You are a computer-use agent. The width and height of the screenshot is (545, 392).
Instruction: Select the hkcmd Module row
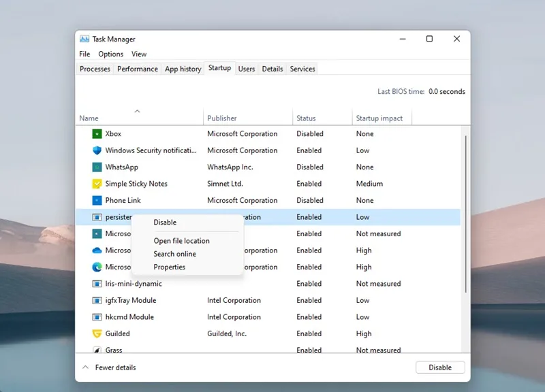pyautogui.click(x=268, y=317)
